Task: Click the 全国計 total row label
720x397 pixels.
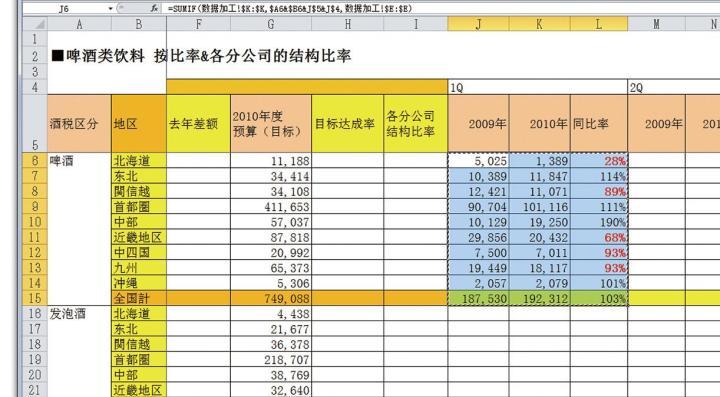Action: click(x=139, y=298)
